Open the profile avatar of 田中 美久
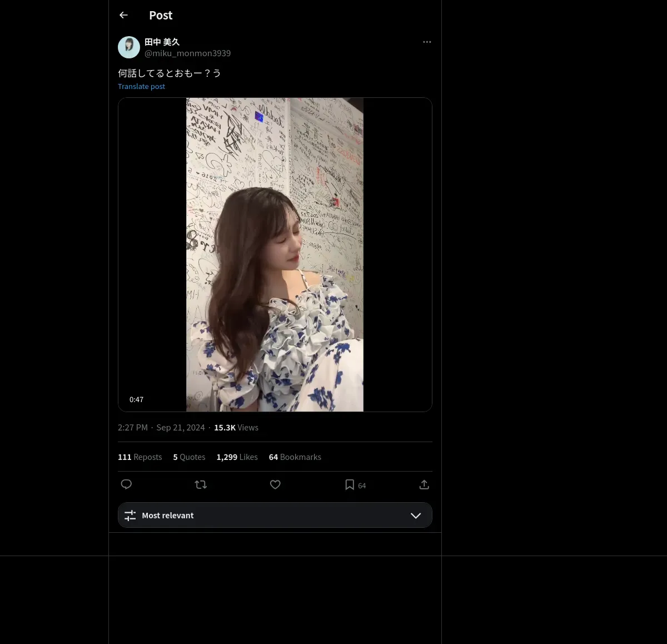Image resolution: width=667 pixels, height=644 pixels. 129,48
